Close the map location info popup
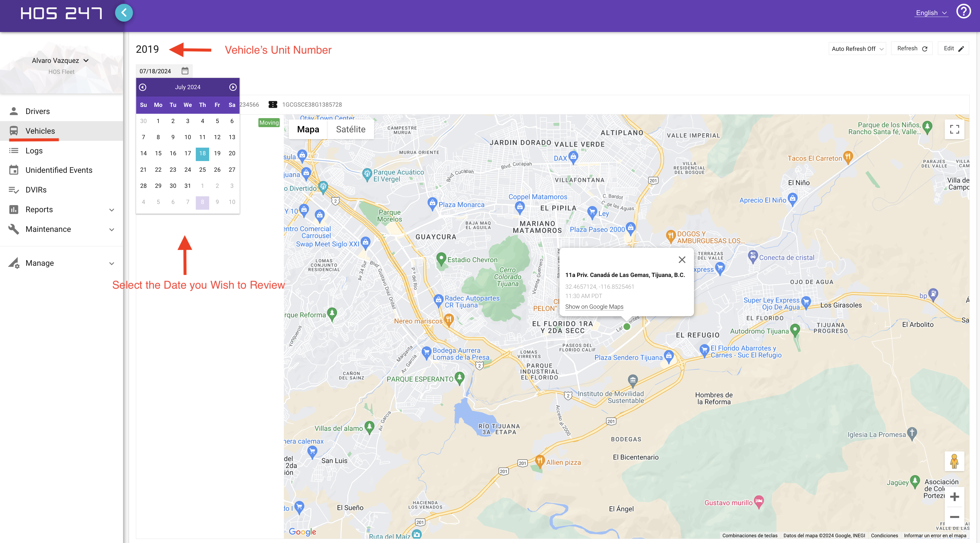This screenshot has height=543, width=980. click(x=682, y=259)
